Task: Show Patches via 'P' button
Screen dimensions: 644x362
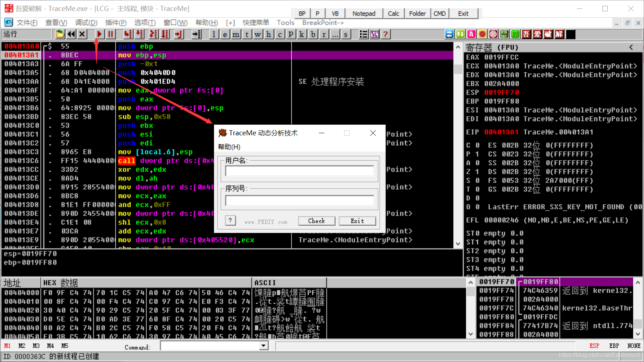Action: [291, 34]
